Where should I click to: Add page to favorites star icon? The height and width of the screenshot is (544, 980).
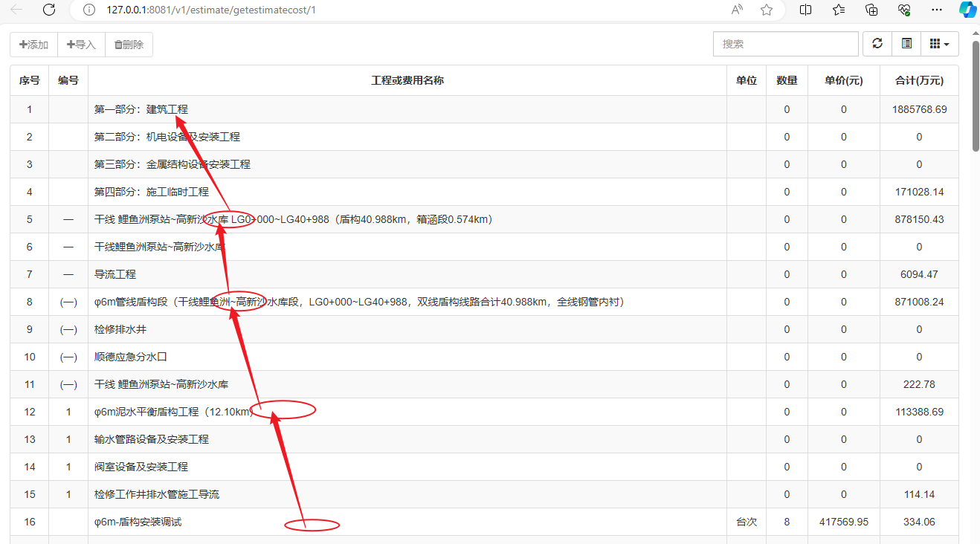tap(767, 10)
